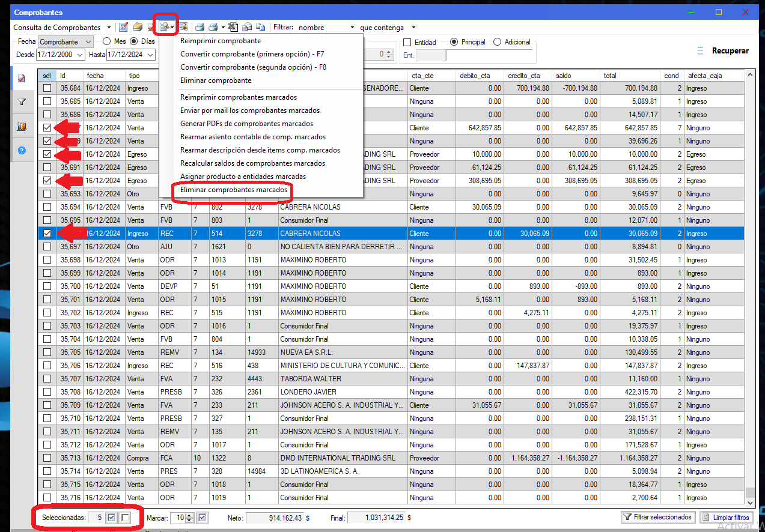This screenshot has width=765, height=532.
Task: Select the Adicional radio button
Action: click(497, 42)
